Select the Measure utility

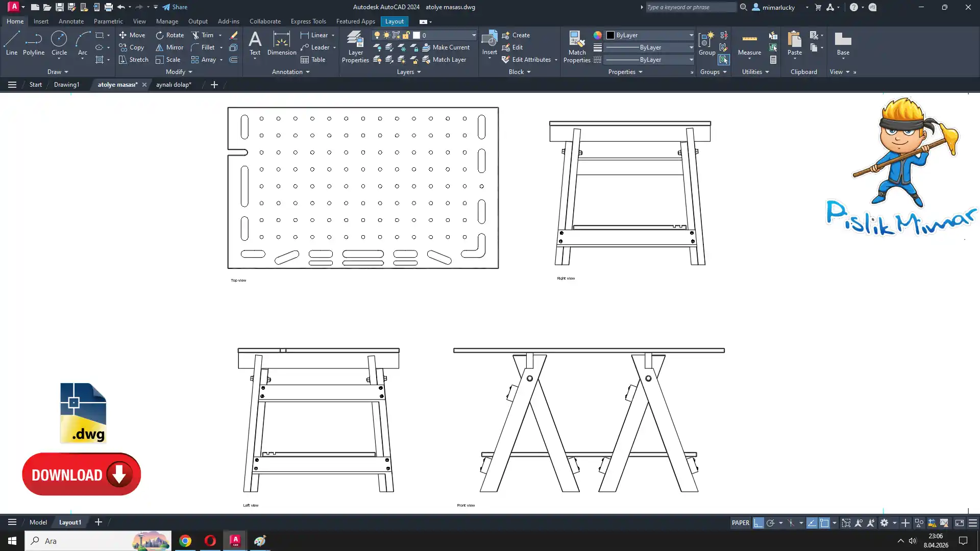coord(749,44)
